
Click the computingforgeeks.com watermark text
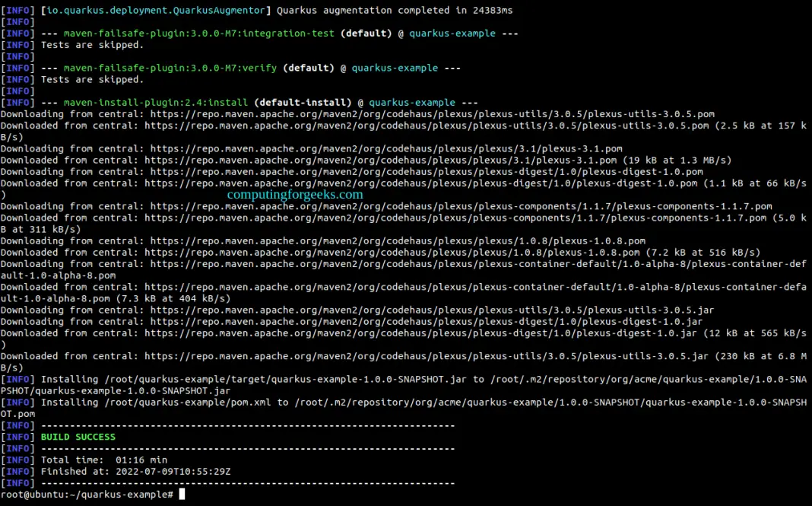295,195
